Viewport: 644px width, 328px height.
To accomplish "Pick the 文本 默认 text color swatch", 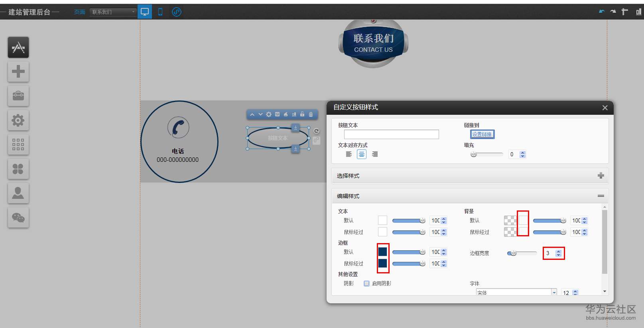I will pyautogui.click(x=382, y=220).
